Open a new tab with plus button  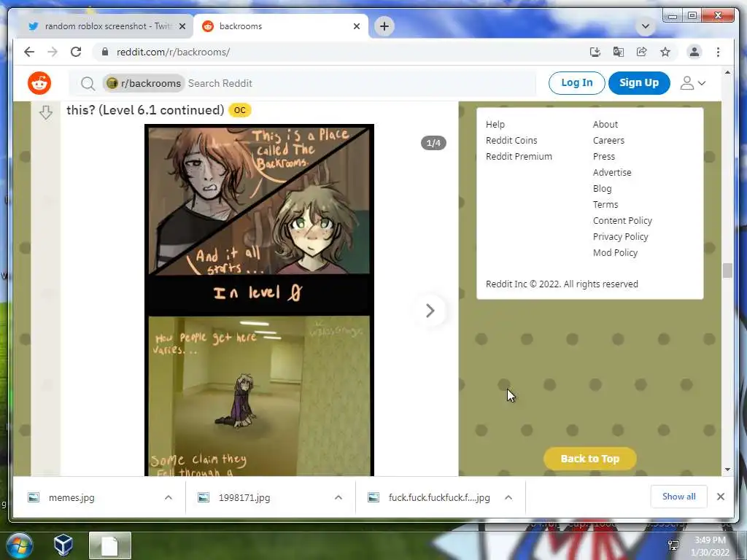click(x=384, y=26)
